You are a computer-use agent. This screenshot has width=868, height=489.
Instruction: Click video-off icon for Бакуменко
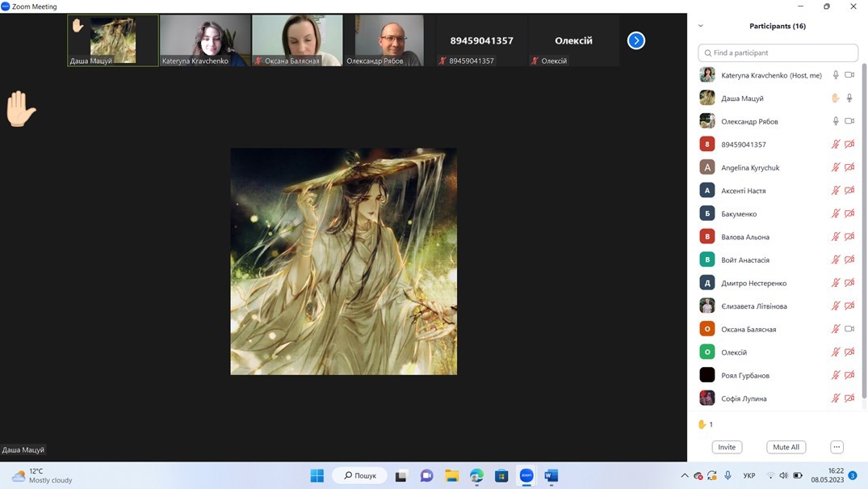(849, 213)
